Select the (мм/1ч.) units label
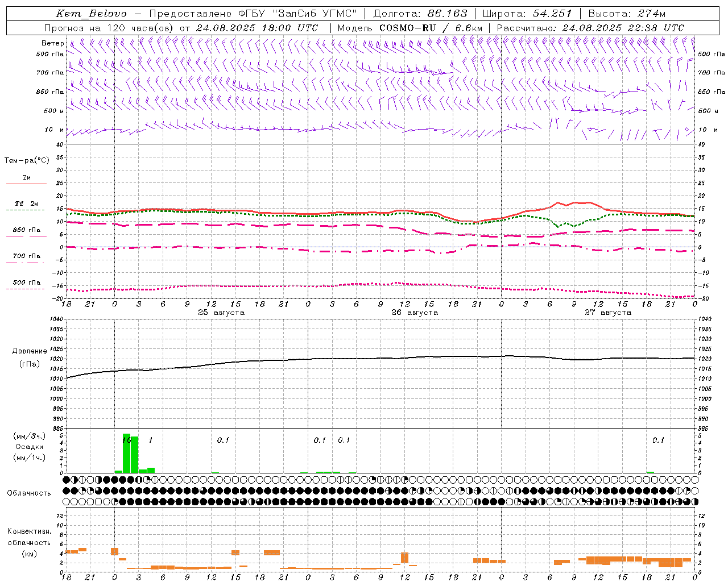The height and width of the screenshot is (582, 728). tap(30, 458)
